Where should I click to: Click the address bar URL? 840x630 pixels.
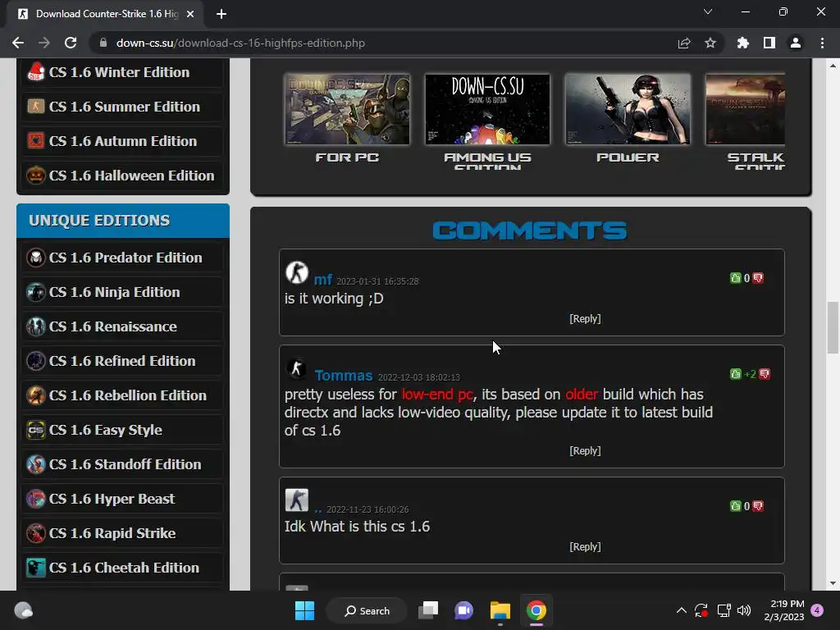click(240, 43)
